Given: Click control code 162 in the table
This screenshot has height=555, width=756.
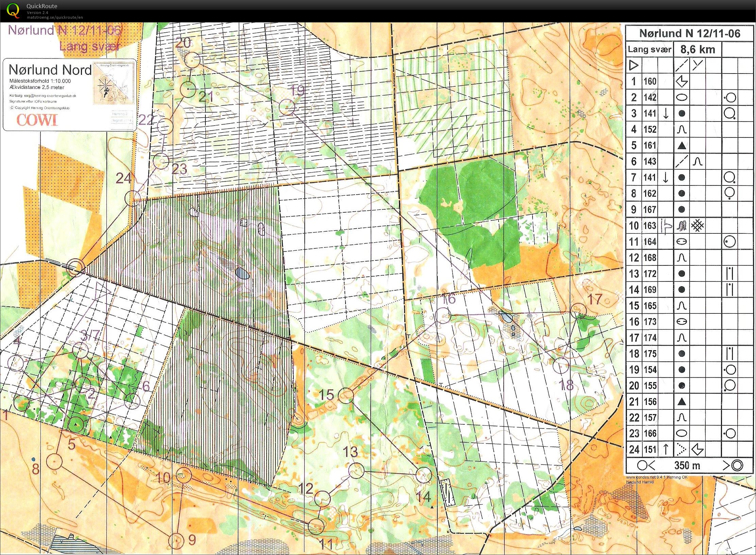Looking at the screenshot, I should [650, 193].
